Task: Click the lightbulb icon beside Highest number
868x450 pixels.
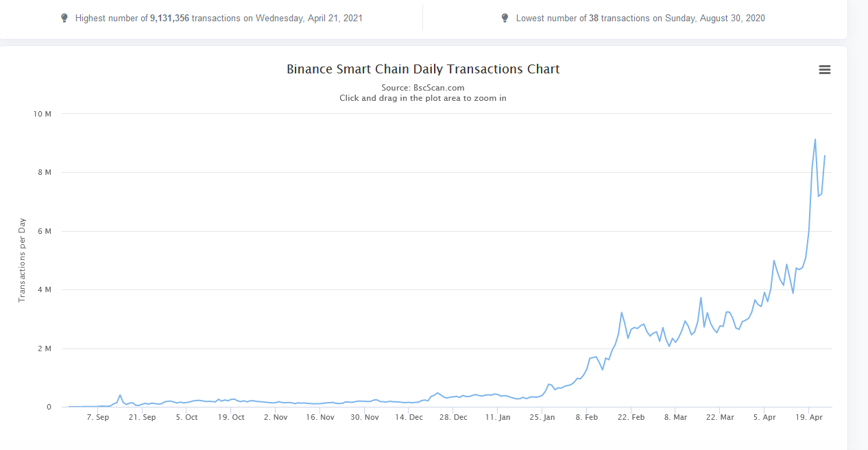Action: click(64, 18)
